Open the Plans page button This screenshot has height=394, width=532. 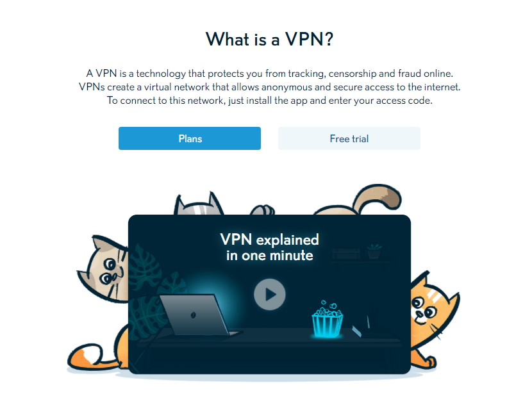190,138
